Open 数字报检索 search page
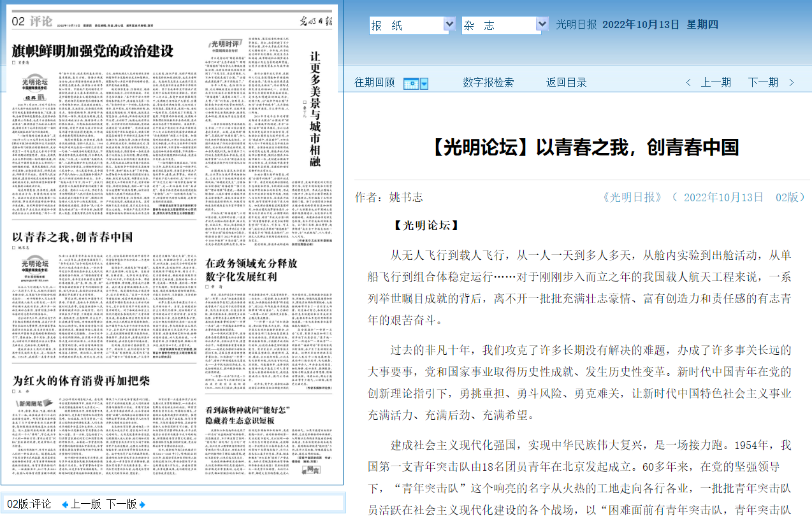 [488, 83]
